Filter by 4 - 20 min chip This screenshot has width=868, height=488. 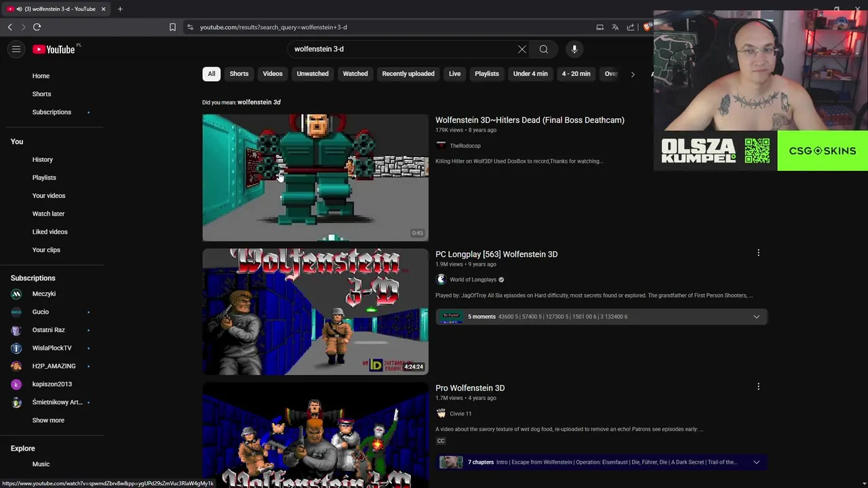click(x=576, y=74)
